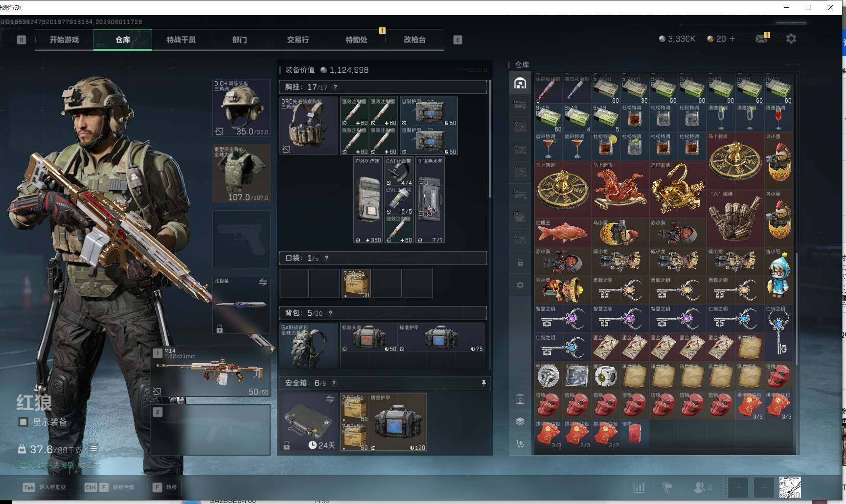Select the M14 primary weapon slot
This screenshot has height=504, width=846.
tap(211, 371)
